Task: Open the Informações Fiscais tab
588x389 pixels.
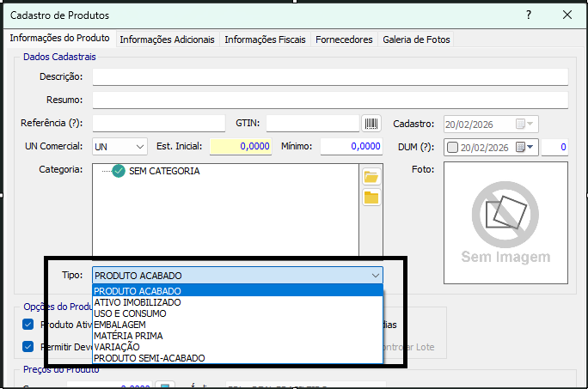Action: point(265,40)
